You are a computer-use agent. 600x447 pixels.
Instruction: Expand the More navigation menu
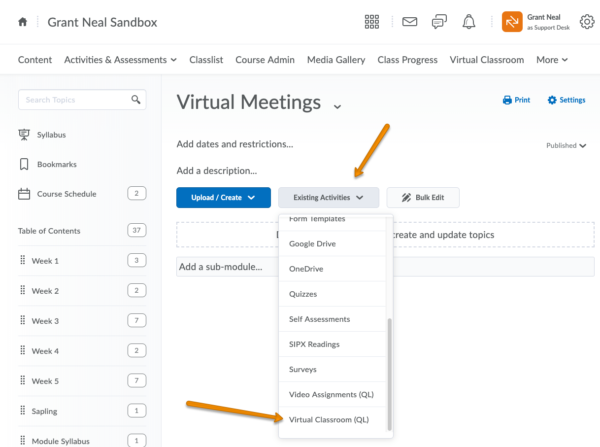click(x=551, y=60)
